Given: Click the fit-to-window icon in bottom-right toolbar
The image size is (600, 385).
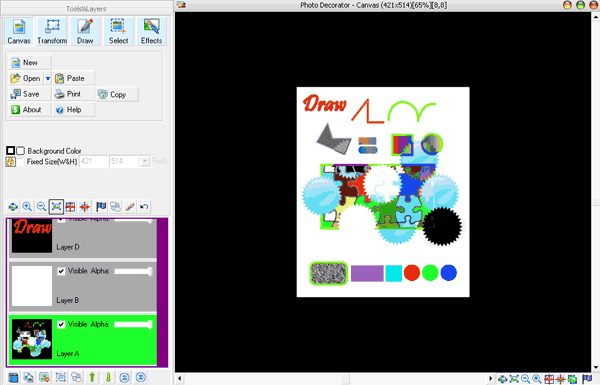Looking at the screenshot, I should (x=514, y=379).
